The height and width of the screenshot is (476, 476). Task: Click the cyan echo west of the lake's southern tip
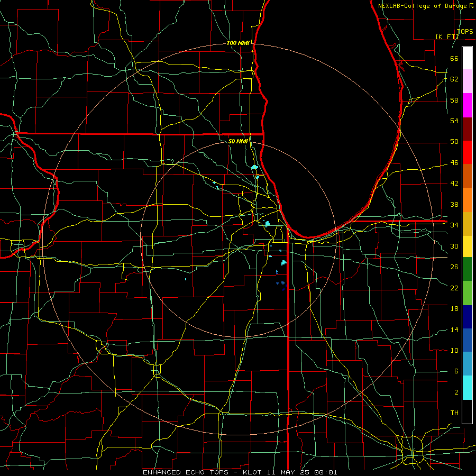pyautogui.click(x=267, y=224)
